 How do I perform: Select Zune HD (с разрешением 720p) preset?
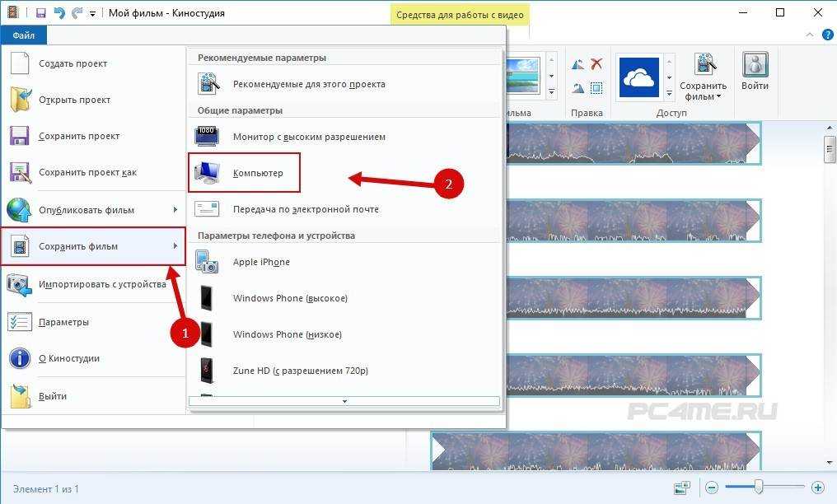coord(344,371)
